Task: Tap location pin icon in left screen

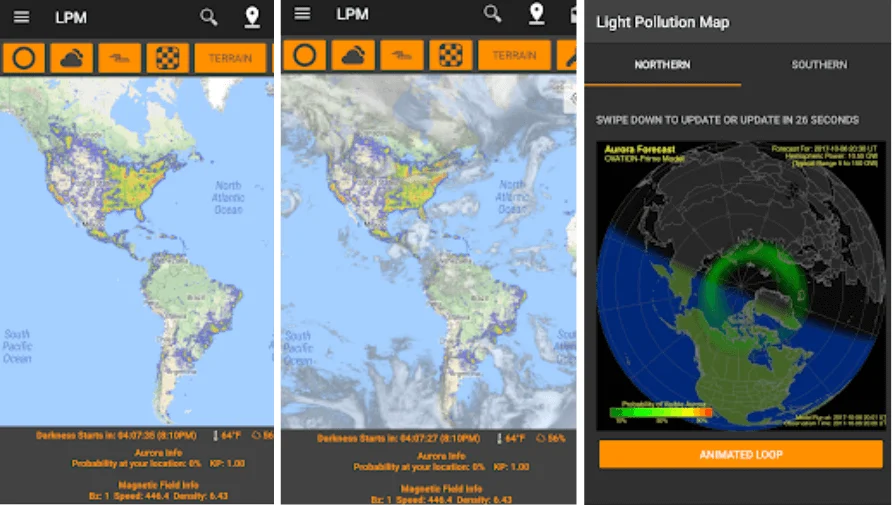Action: [252, 17]
